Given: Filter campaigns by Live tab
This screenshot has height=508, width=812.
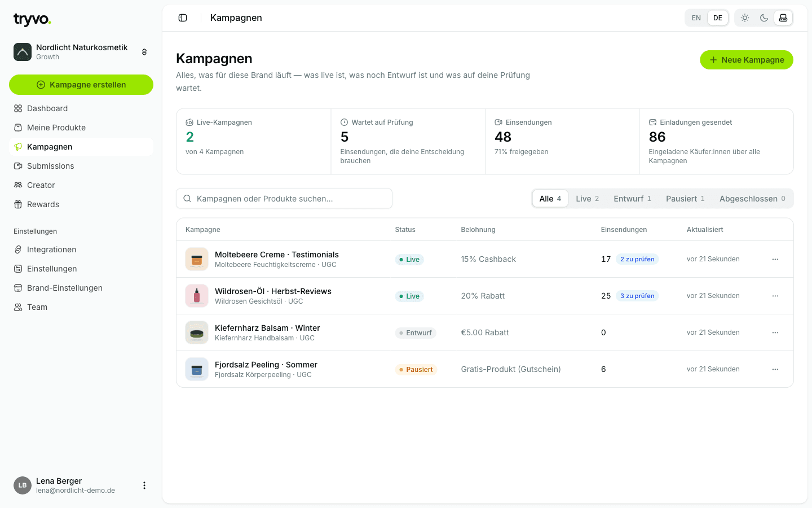Looking at the screenshot, I should pyautogui.click(x=587, y=199).
